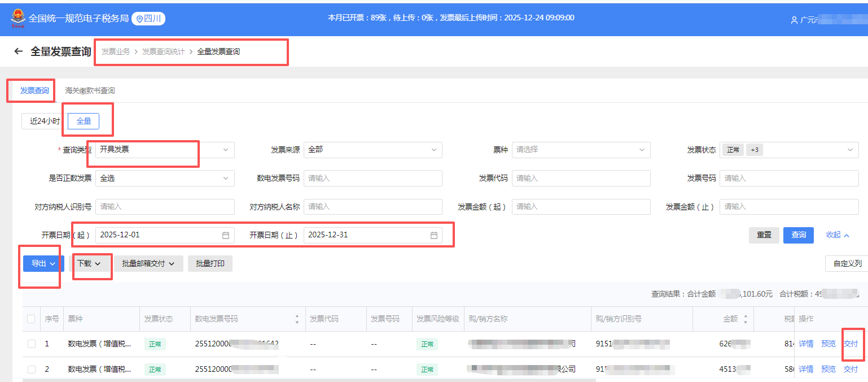The width and height of the screenshot is (868, 382).
Task: Open calendar icon in 开票日期(起) field
Action: click(x=226, y=235)
